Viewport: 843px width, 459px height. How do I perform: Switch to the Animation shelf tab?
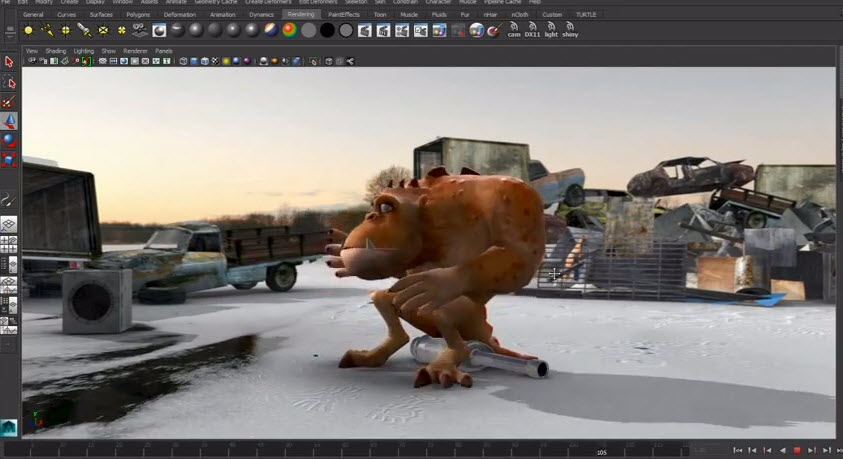[223, 15]
